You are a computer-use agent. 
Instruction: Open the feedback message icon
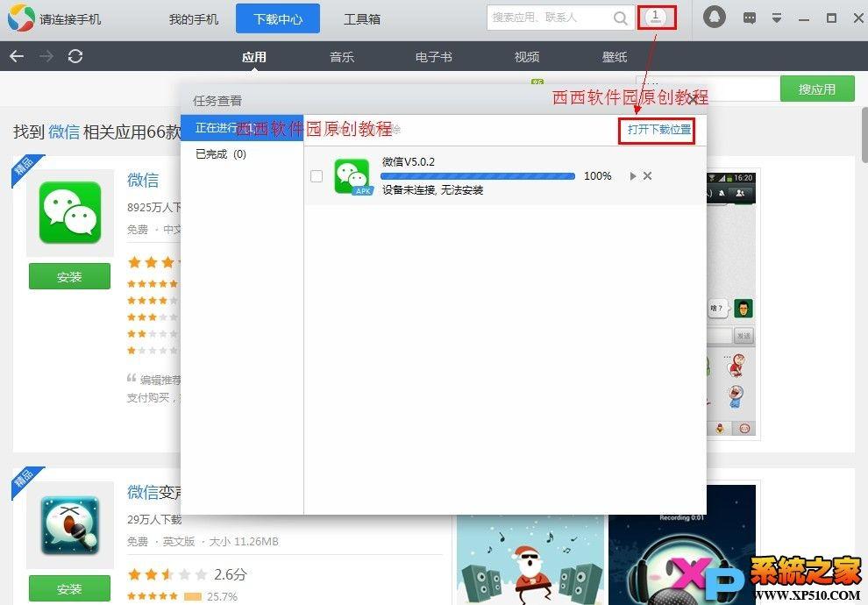pos(750,18)
